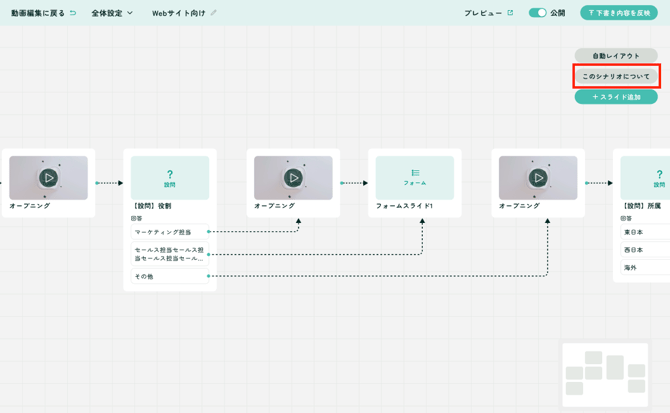670x413 pixels.
Task: Click the question mark icon on 【設問】役割 card
Action: click(170, 175)
